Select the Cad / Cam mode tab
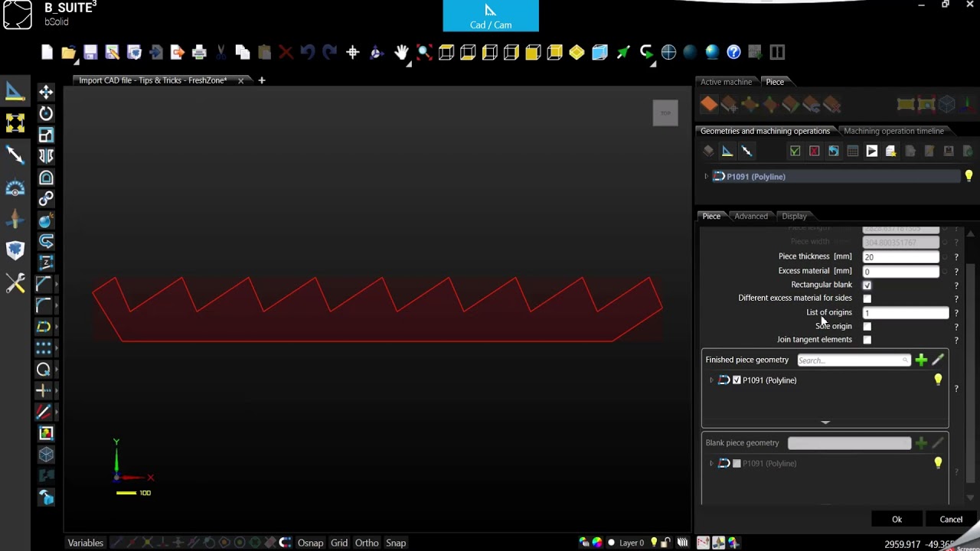The height and width of the screenshot is (551, 980). pos(491,16)
